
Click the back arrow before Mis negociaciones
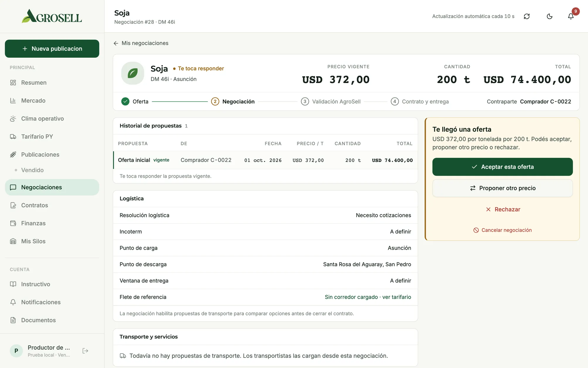pyautogui.click(x=116, y=43)
